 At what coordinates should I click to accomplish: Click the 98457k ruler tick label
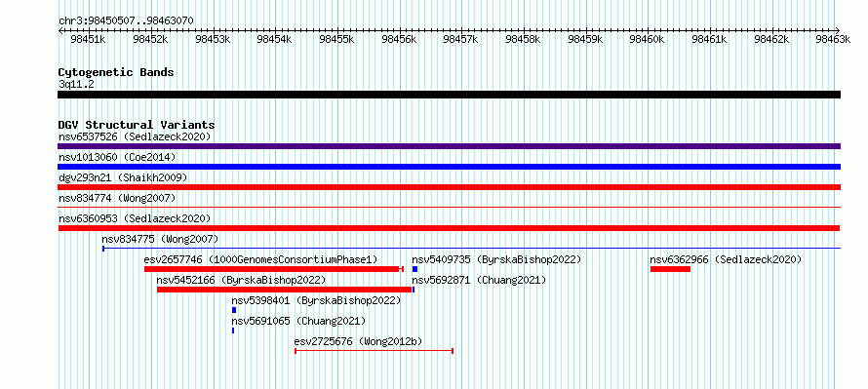[x=461, y=39]
